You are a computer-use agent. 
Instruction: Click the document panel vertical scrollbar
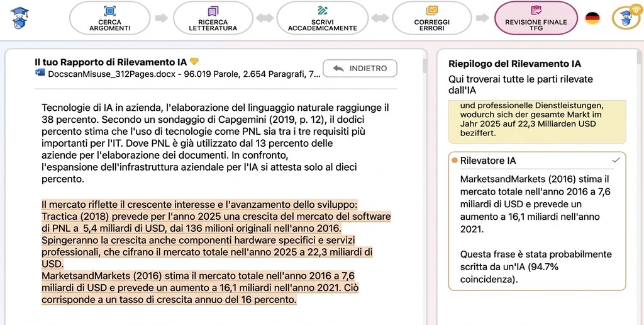[425, 66]
